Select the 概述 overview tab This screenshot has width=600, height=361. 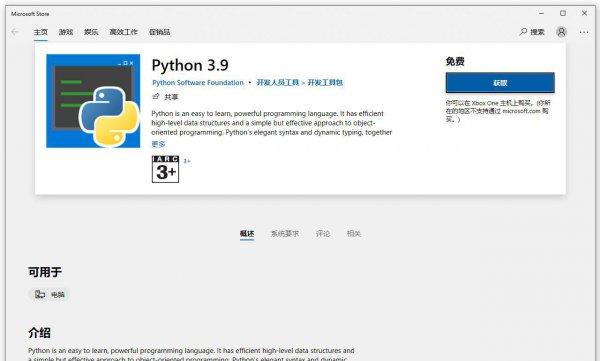click(x=247, y=234)
